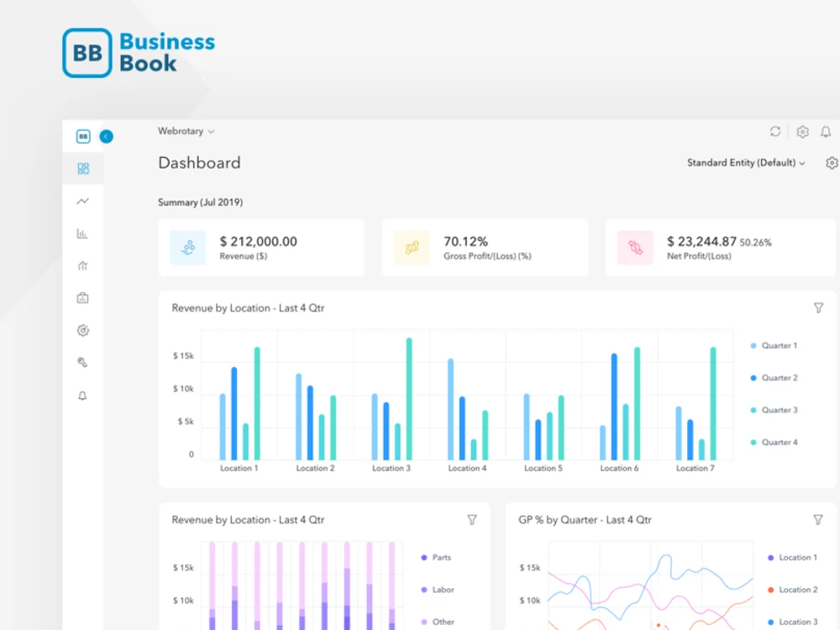Screen dimensions: 840x630
Task: Open the briefcase report icon in sidebar
Action: (x=82, y=298)
